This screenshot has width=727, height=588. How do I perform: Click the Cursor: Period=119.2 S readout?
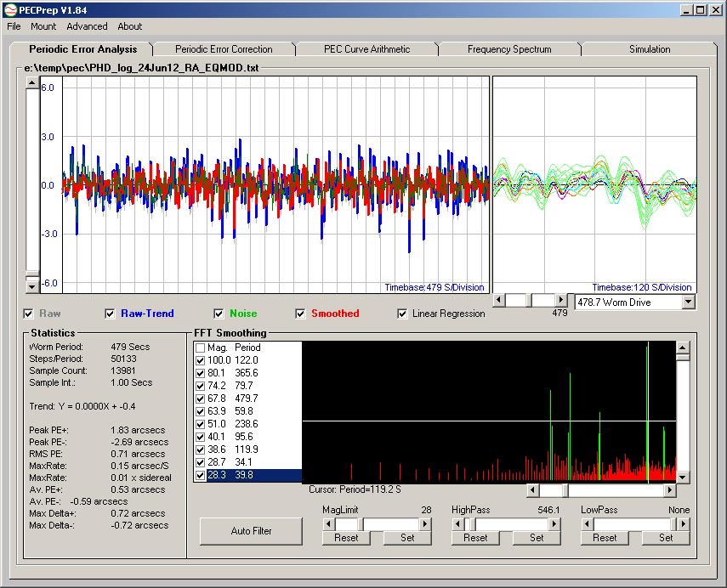(x=355, y=489)
